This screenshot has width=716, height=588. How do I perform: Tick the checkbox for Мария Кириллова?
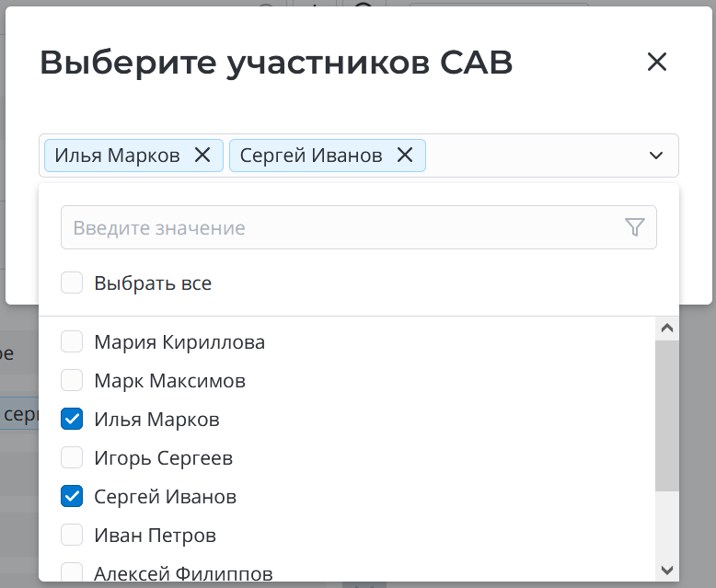[72, 342]
